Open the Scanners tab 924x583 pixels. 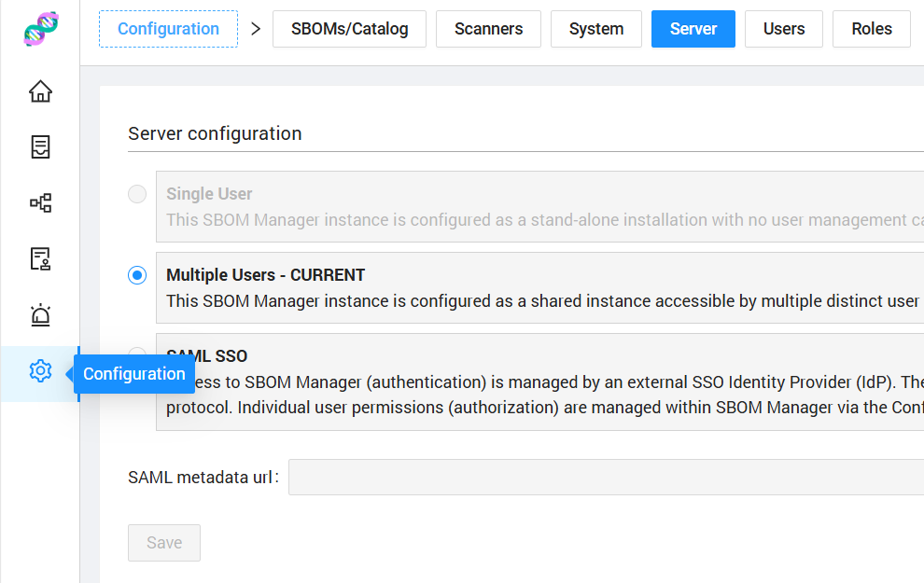click(488, 29)
